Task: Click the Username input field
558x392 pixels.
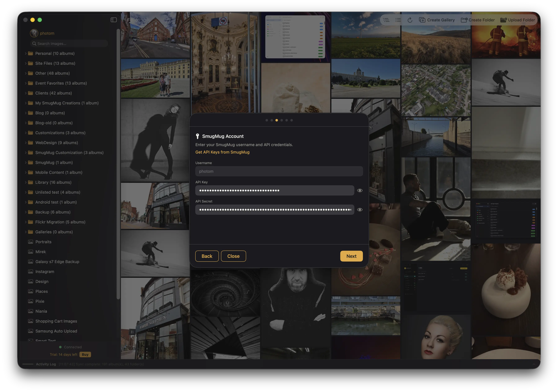Action: 279,171
